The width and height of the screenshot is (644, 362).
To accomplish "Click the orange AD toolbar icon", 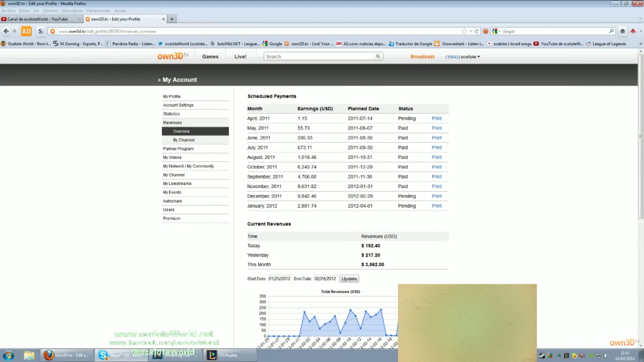I will 26,31.
